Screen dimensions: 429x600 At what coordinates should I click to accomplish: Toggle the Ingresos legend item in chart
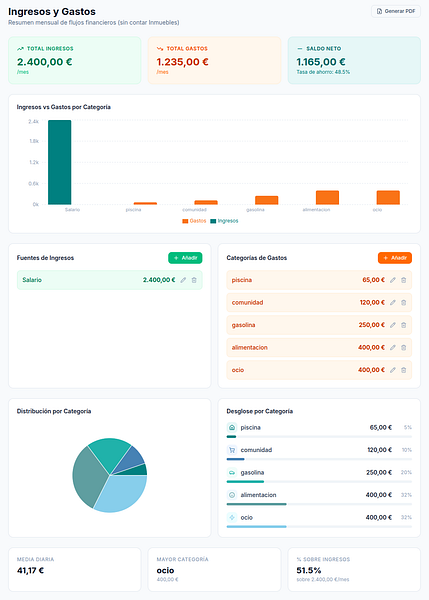(224, 221)
